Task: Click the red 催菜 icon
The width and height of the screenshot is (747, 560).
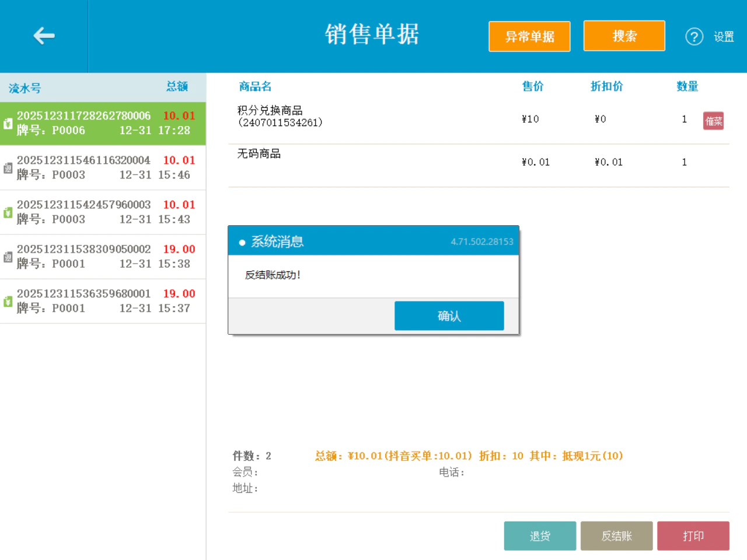Action: 713,121
